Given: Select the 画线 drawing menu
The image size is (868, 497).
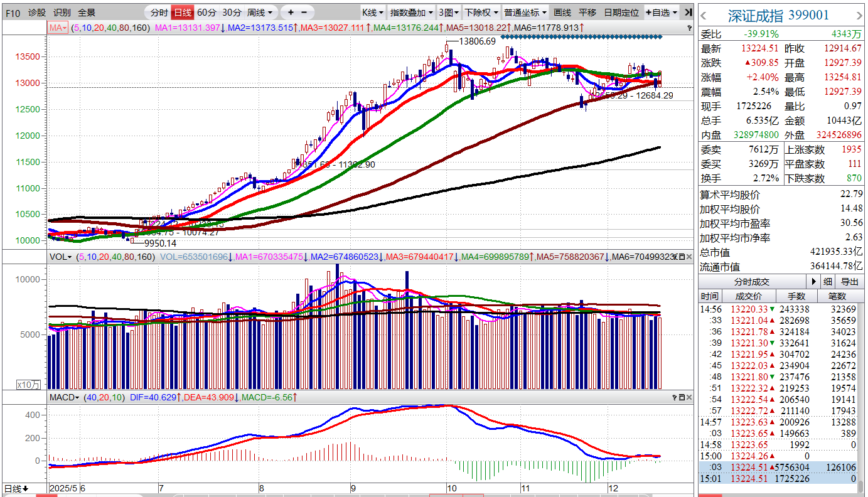Looking at the screenshot, I should coord(562,13).
